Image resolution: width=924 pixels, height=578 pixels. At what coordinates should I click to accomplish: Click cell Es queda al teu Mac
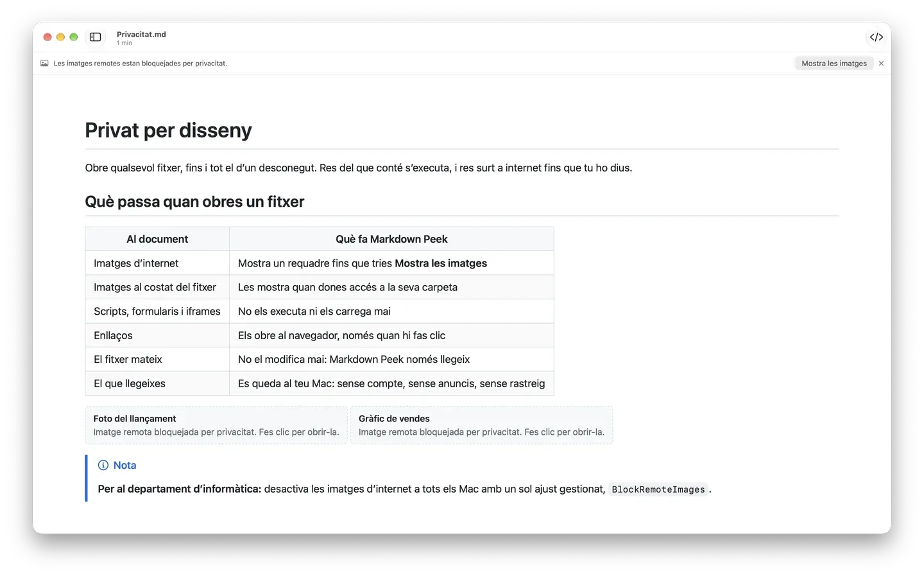click(x=391, y=383)
